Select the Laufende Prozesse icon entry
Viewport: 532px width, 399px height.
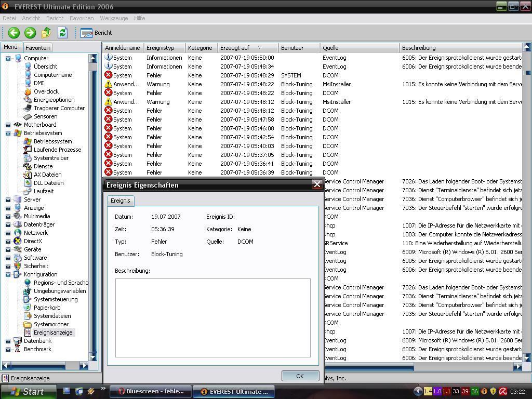coord(28,150)
